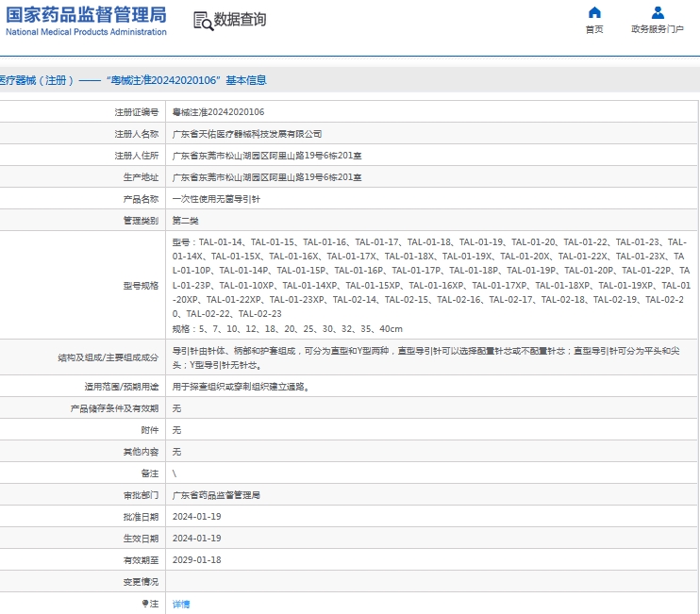Open the 详情 details link

click(181, 604)
